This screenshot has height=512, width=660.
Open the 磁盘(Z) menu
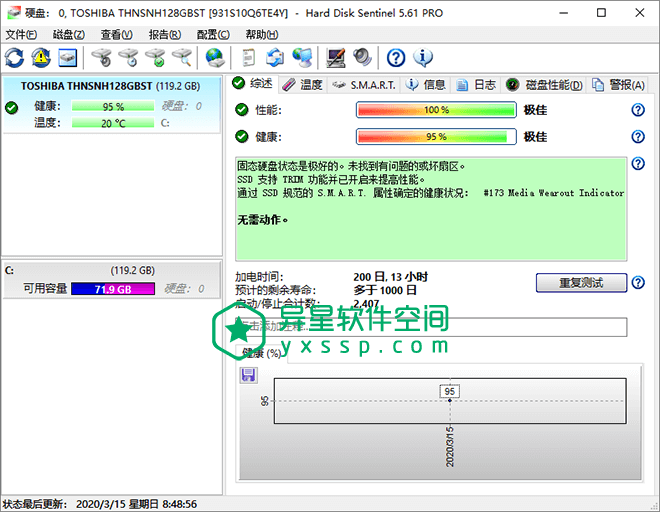pyautogui.click(x=69, y=35)
